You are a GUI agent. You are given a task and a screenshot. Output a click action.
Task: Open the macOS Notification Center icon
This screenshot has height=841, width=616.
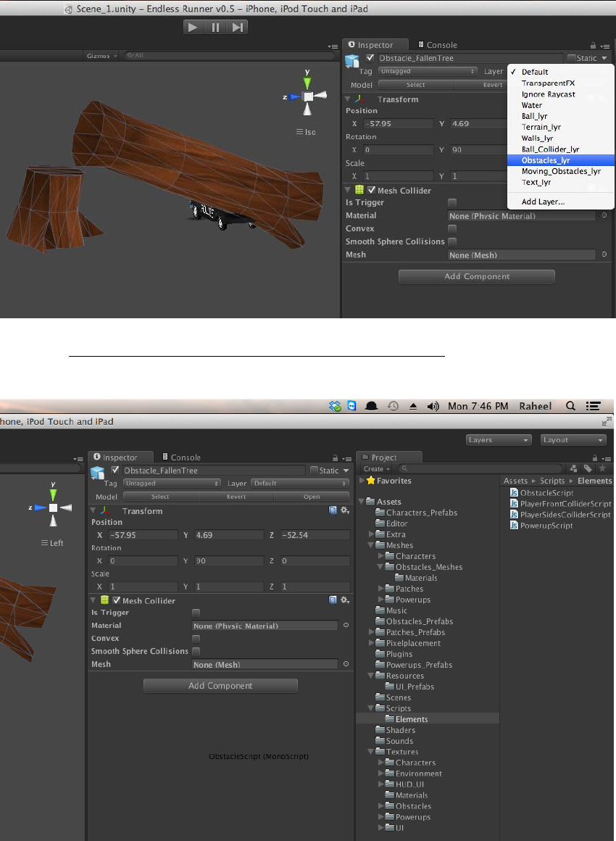[x=594, y=407]
